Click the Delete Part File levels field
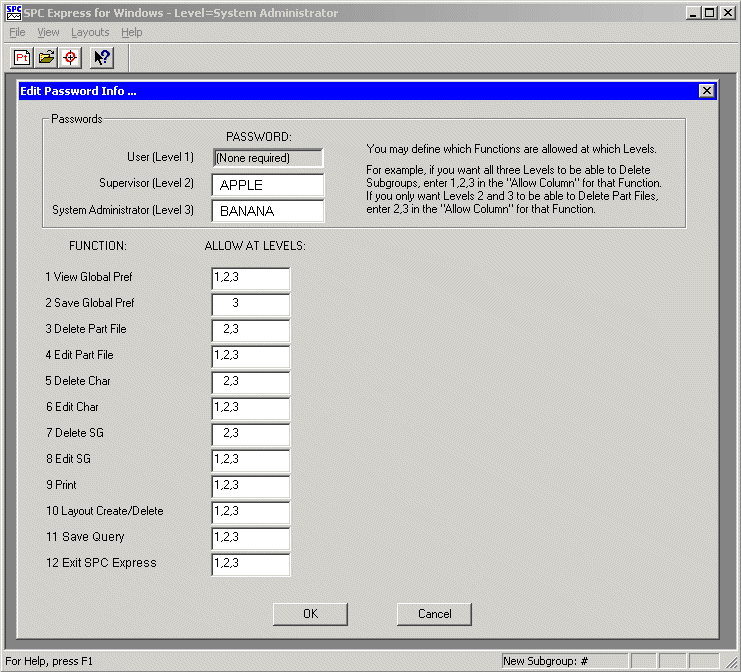Screen dimensions: 741x672 pos(251,330)
